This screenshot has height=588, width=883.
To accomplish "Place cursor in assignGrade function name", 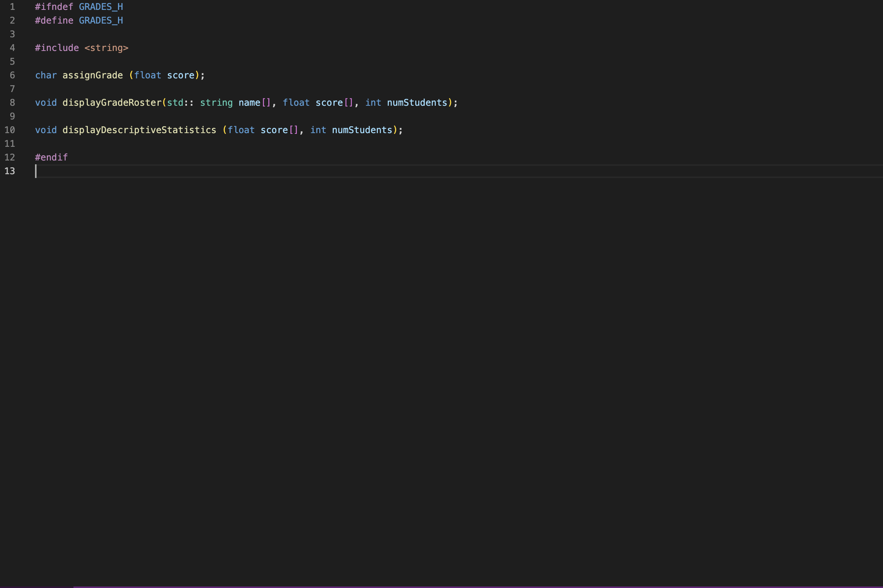I will click(x=92, y=75).
